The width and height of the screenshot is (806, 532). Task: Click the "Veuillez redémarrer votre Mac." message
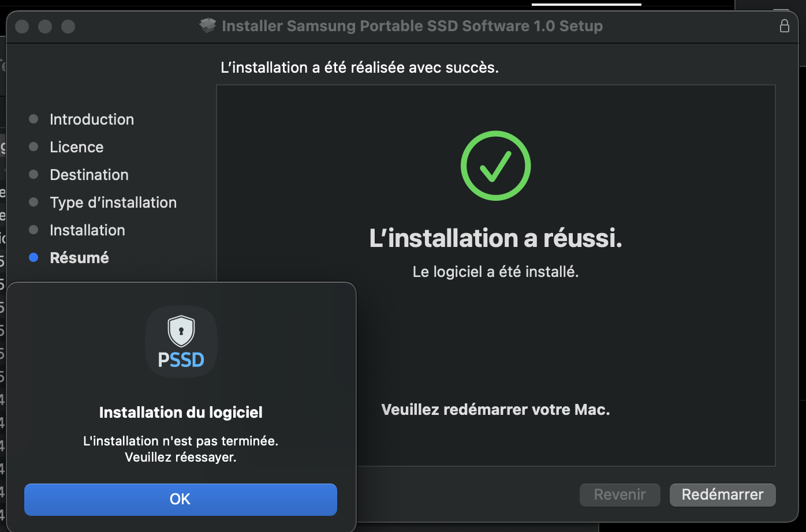495,410
